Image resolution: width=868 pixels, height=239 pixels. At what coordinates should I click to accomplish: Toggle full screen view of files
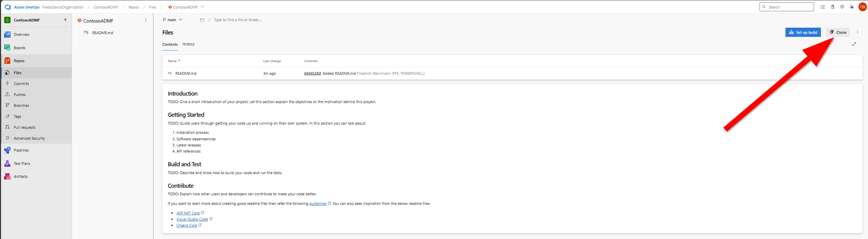854,44
